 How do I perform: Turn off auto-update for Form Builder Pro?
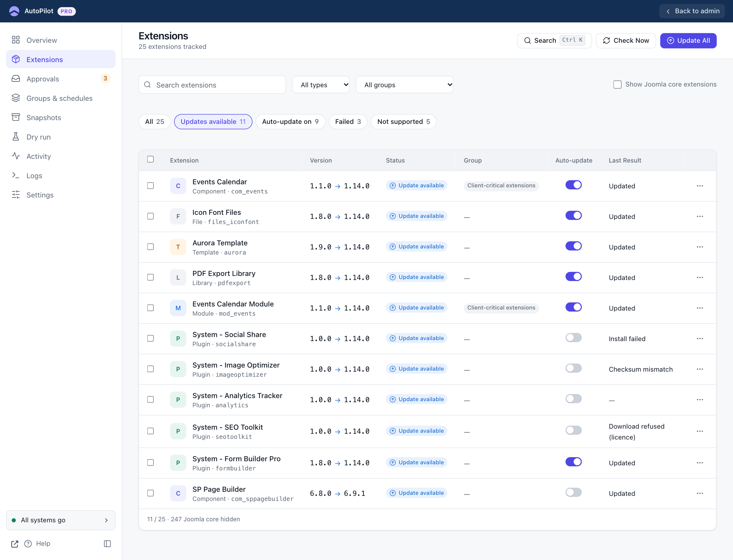(574, 462)
